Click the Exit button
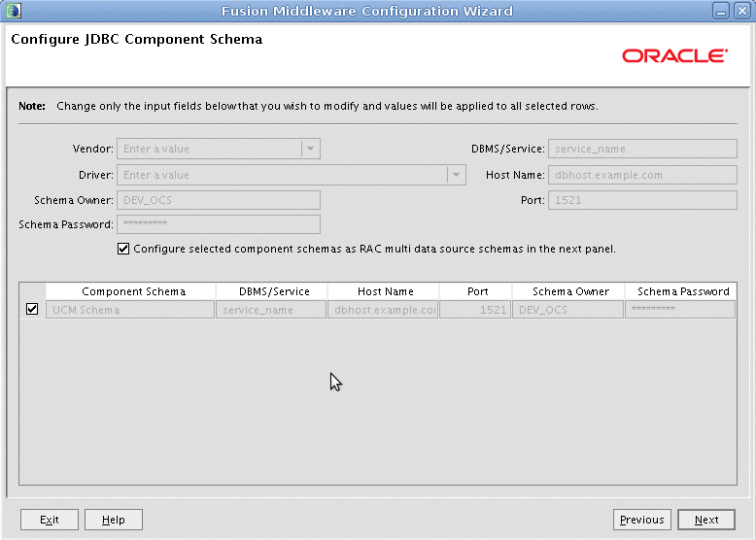Viewport: 756px width, 540px height. [50, 520]
